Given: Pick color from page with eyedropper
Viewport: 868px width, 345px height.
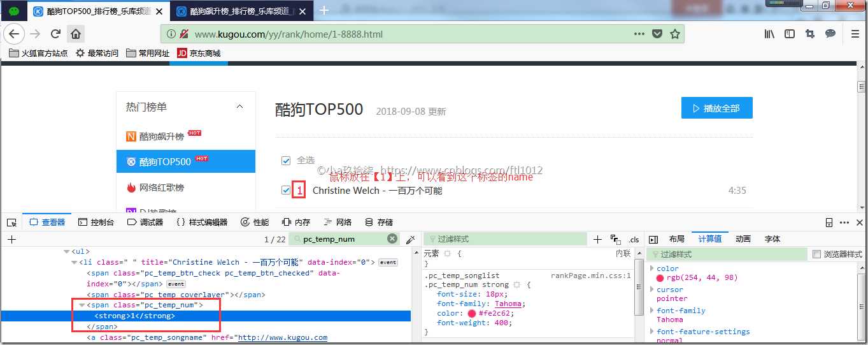Looking at the screenshot, I should tap(411, 239).
